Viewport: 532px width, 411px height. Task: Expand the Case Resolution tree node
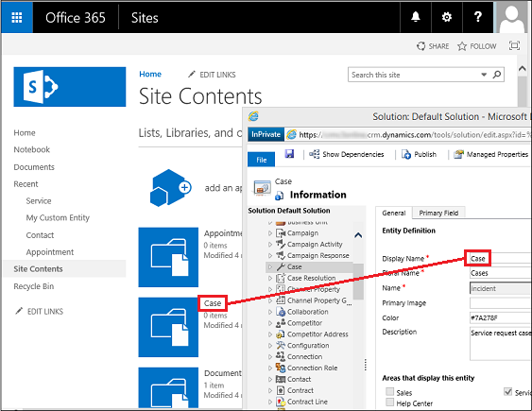[270, 278]
